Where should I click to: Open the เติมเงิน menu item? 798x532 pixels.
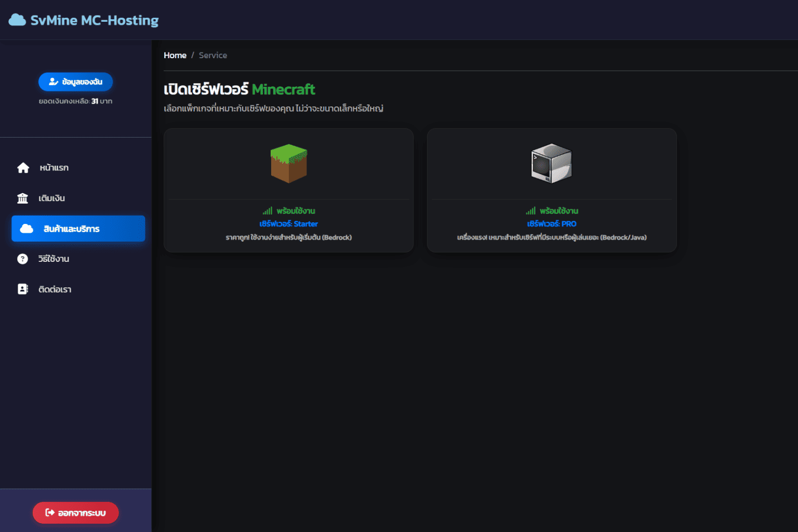coord(51,198)
